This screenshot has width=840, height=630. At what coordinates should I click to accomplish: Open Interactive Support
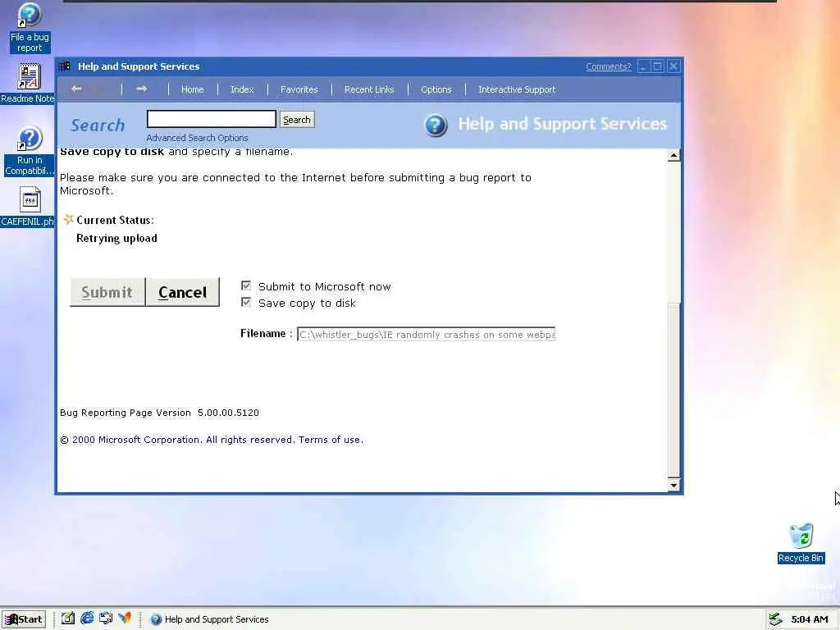click(x=517, y=89)
